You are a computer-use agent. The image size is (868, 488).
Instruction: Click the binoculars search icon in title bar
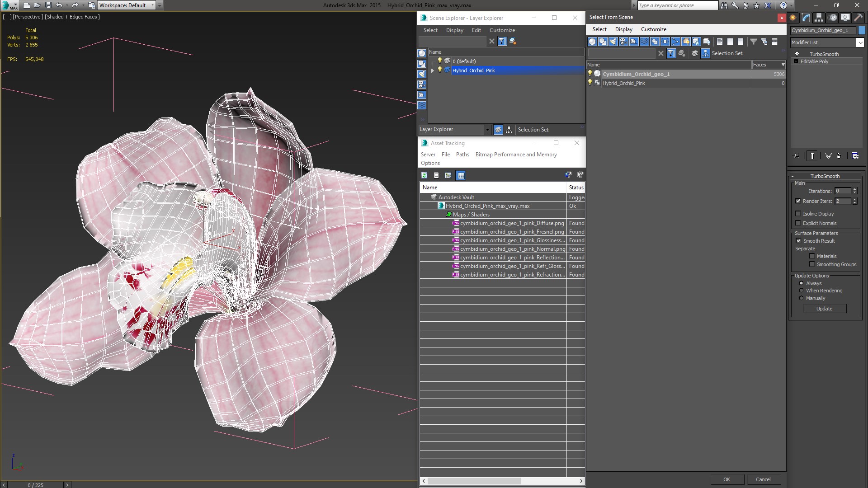click(x=724, y=5)
